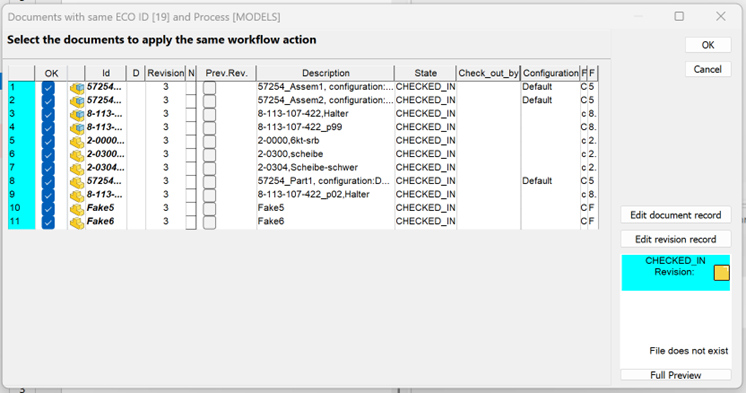Select row number 1 header cell
The width and height of the screenshot is (746, 393).
(21, 88)
